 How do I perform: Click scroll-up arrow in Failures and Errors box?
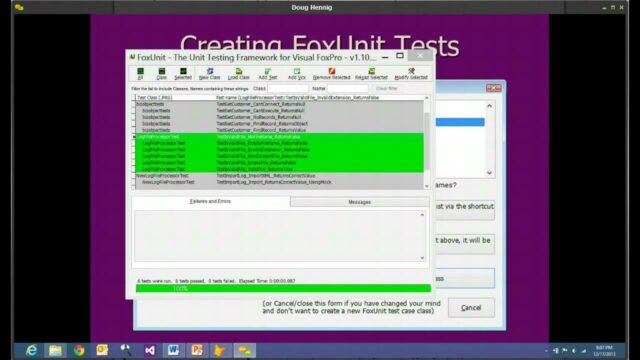pyautogui.click(x=422, y=215)
